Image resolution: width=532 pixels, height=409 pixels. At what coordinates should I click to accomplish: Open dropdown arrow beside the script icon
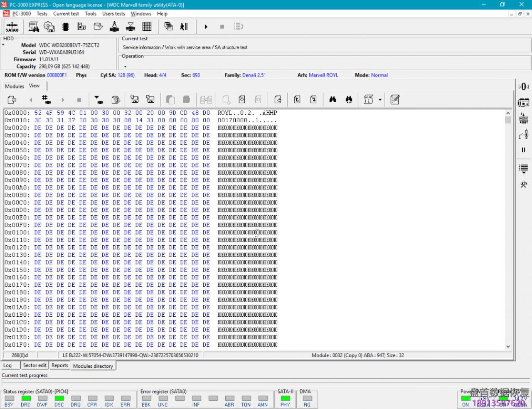(x=379, y=100)
